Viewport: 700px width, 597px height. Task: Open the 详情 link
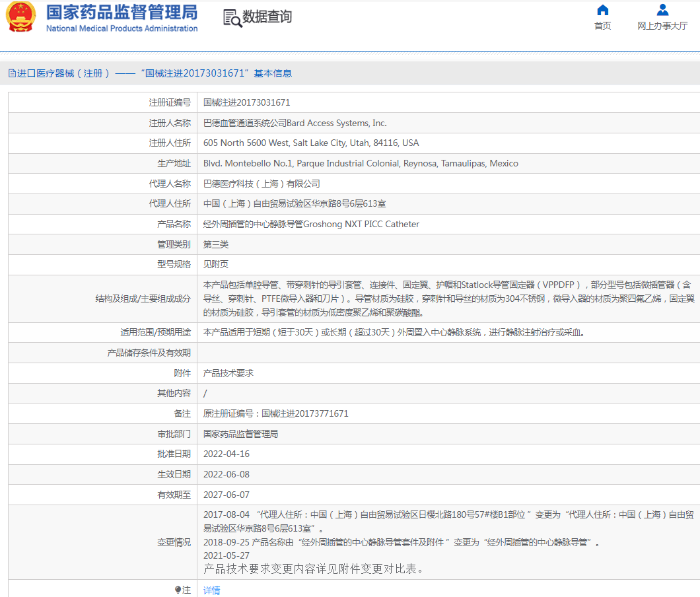pos(211,590)
